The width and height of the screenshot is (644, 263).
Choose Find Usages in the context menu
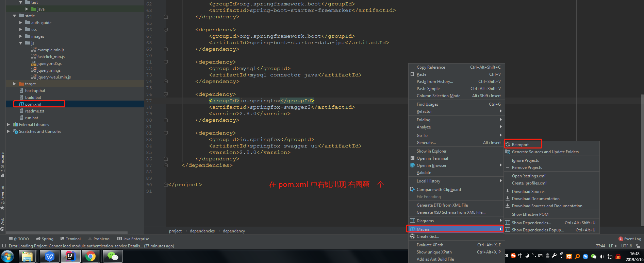point(457,104)
